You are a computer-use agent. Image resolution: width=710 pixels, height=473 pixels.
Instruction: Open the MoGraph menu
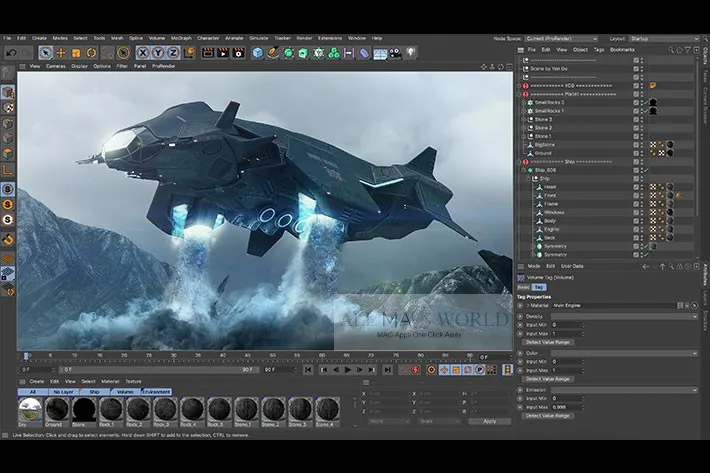(x=181, y=38)
